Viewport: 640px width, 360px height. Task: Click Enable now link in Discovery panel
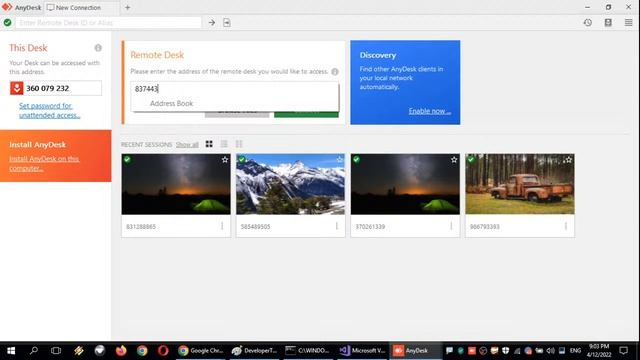(x=430, y=111)
